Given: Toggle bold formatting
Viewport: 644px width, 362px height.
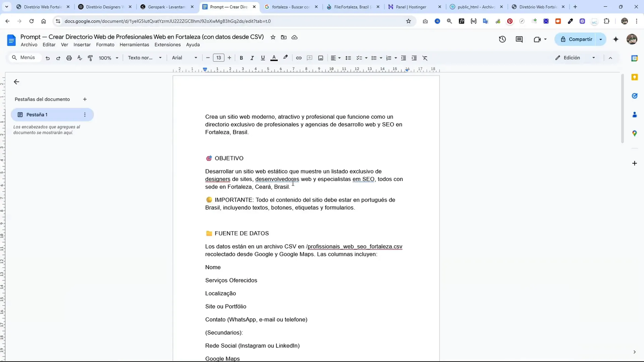Looking at the screenshot, I should coord(241,58).
